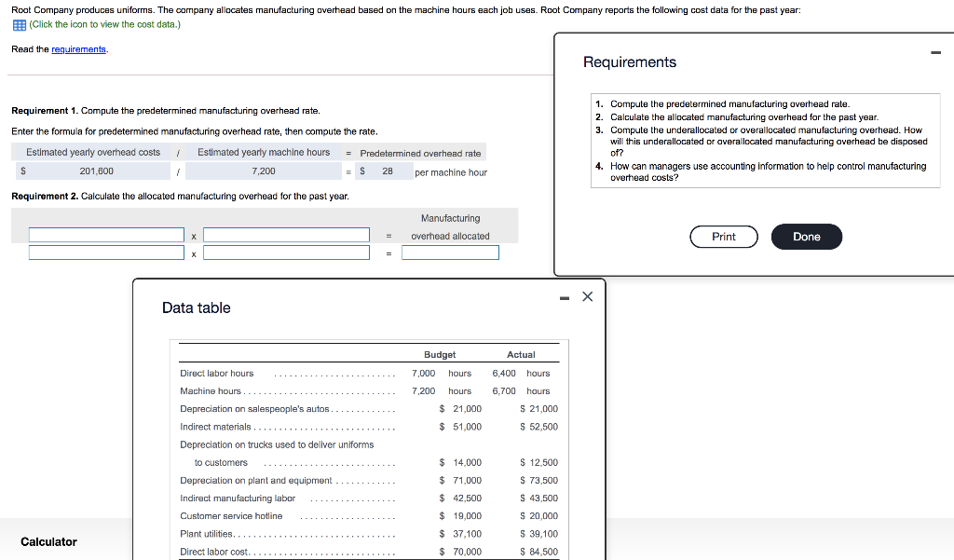The width and height of the screenshot is (954, 560).
Task: Click 'Indirect manufacturing labor' row label
Action: (x=238, y=498)
